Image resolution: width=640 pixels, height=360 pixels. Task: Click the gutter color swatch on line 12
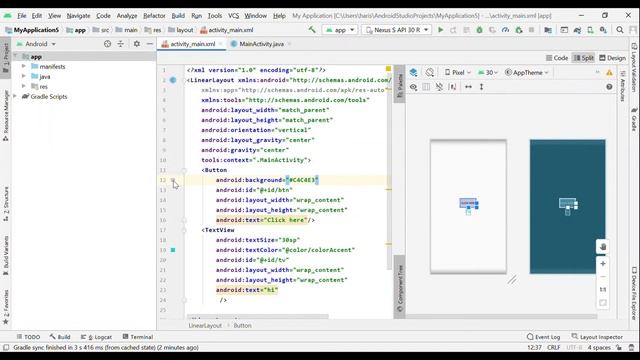[173, 180]
